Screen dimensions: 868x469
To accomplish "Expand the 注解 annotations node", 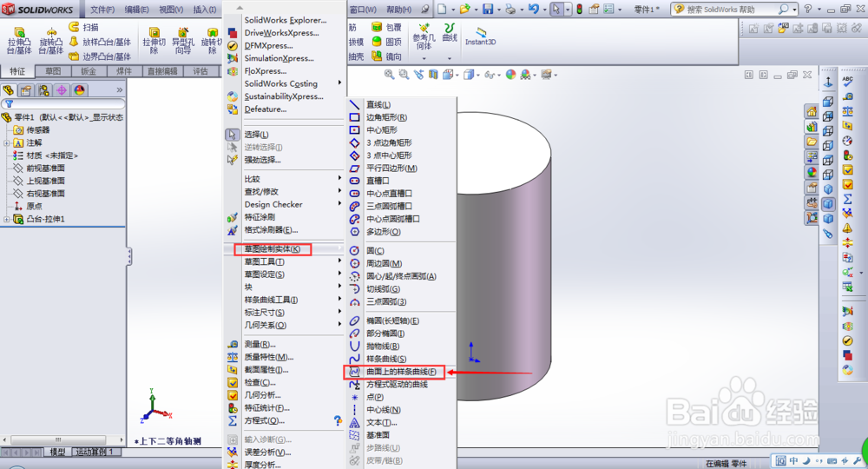I will [7, 142].
